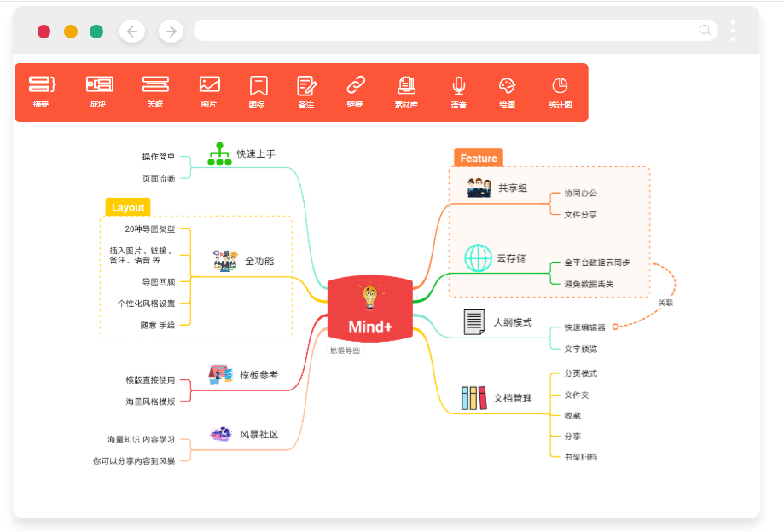Screen dimensions: 784x532
Task: Select the 避免数据丢失 subtopic
Action: click(x=589, y=284)
